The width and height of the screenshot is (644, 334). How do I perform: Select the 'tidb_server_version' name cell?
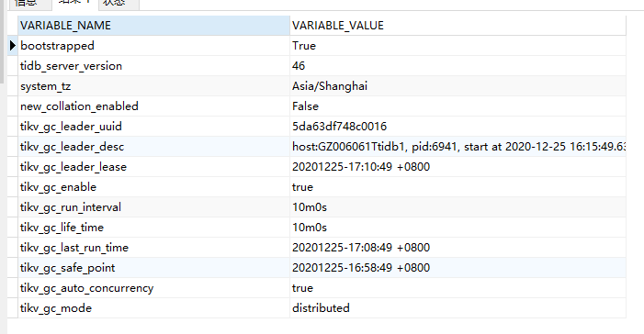[x=154, y=66]
